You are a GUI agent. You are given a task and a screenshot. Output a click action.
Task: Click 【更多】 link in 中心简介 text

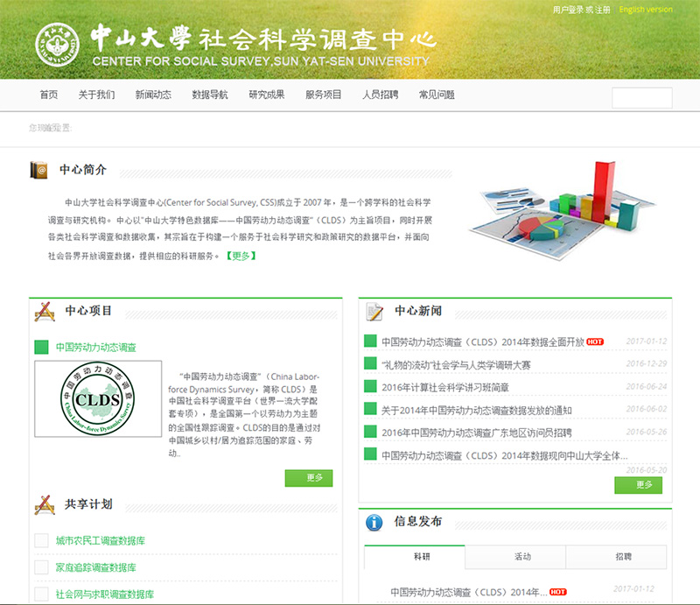pyautogui.click(x=241, y=256)
